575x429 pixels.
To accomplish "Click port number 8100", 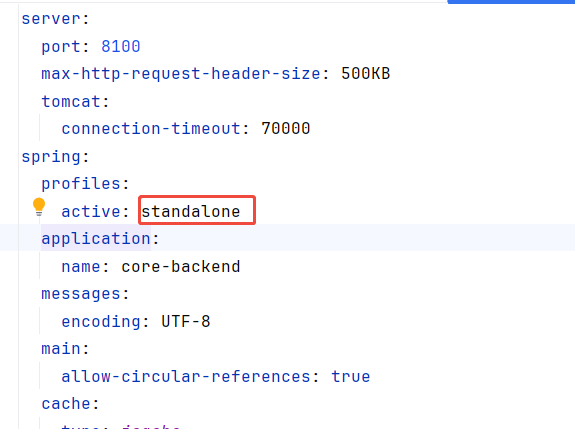I will tap(121, 47).
